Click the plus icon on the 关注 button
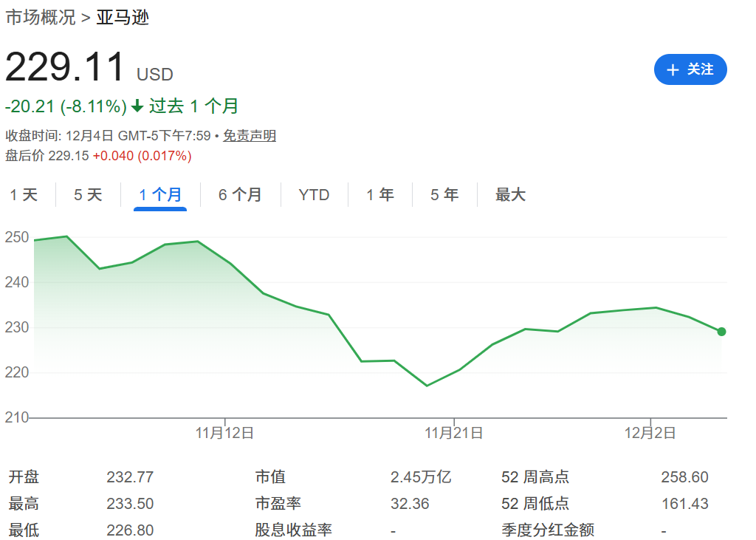The height and width of the screenshot is (540, 756). (672, 69)
